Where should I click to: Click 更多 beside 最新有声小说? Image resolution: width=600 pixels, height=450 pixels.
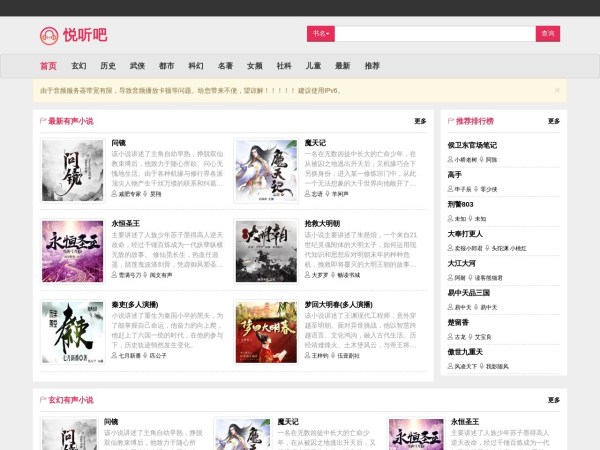(x=420, y=121)
